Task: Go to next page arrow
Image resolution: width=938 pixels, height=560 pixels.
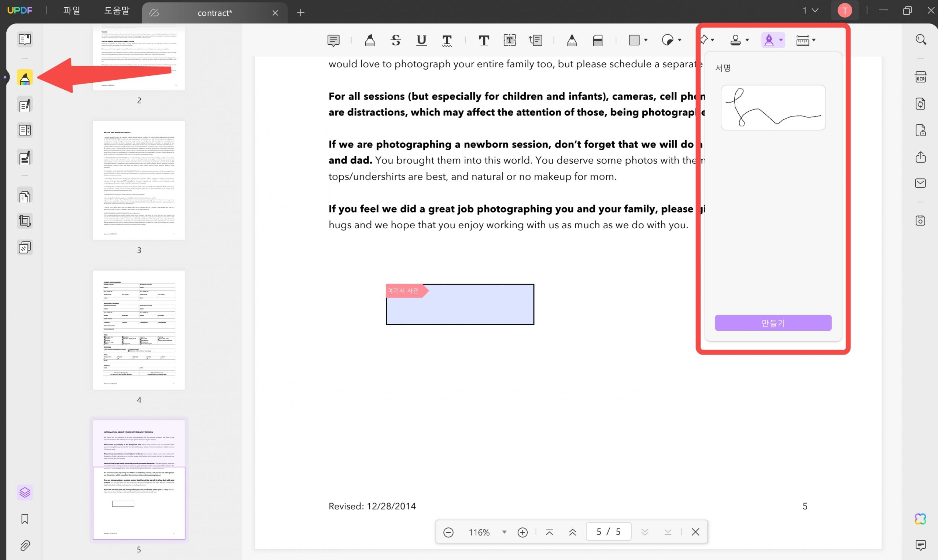Action: tap(645, 532)
